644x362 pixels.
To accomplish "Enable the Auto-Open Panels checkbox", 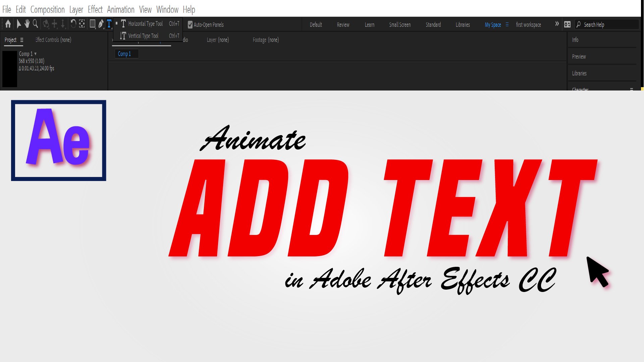I will click(x=190, y=24).
